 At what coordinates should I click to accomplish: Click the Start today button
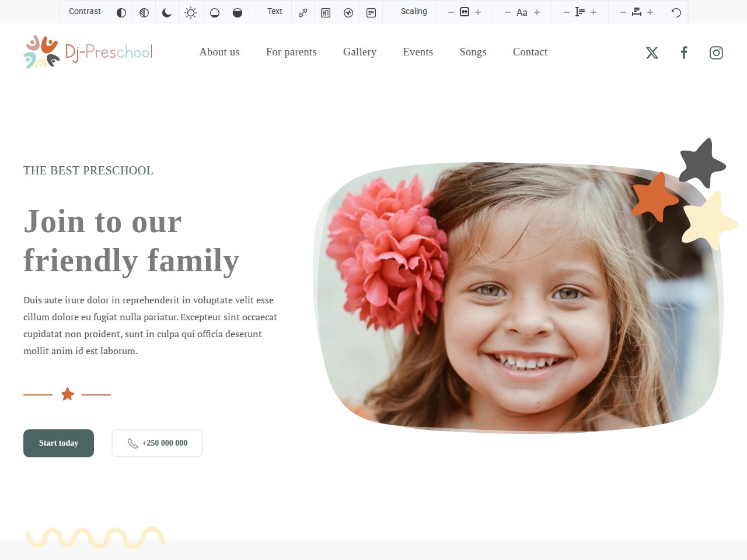(58, 443)
